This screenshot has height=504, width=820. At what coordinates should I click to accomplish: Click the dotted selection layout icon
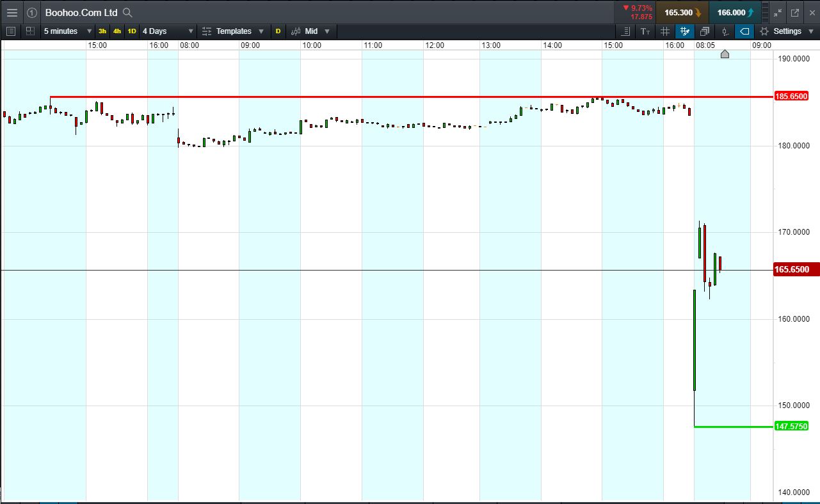tap(30, 31)
